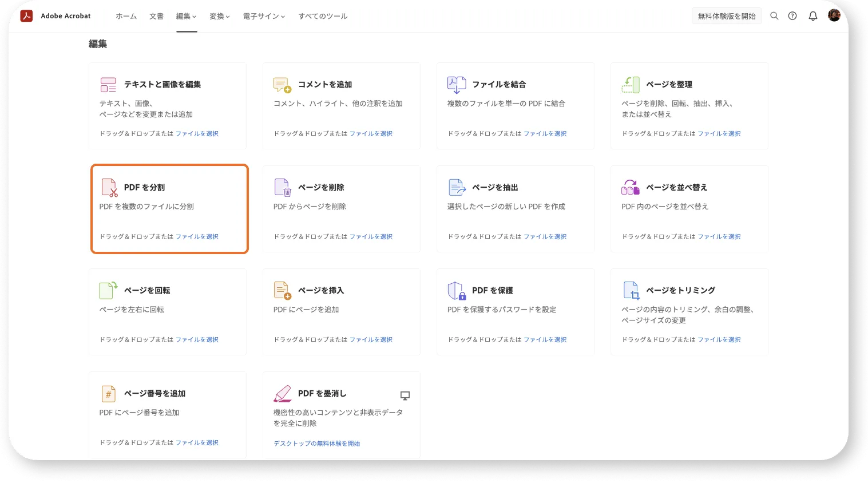This screenshot has width=868, height=483.
Task: Click the ページを挿入 card title
Action: click(x=321, y=290)
